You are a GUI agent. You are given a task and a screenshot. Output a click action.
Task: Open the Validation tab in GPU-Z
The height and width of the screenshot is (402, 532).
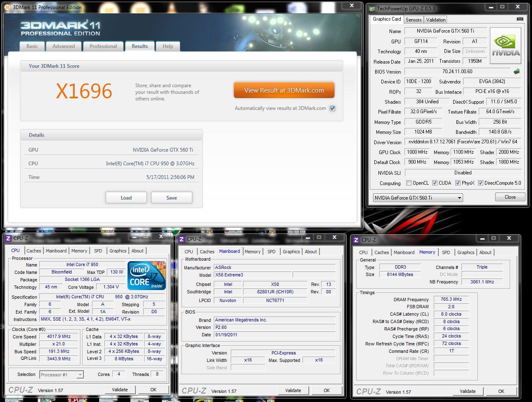click(x=435, y=19)
